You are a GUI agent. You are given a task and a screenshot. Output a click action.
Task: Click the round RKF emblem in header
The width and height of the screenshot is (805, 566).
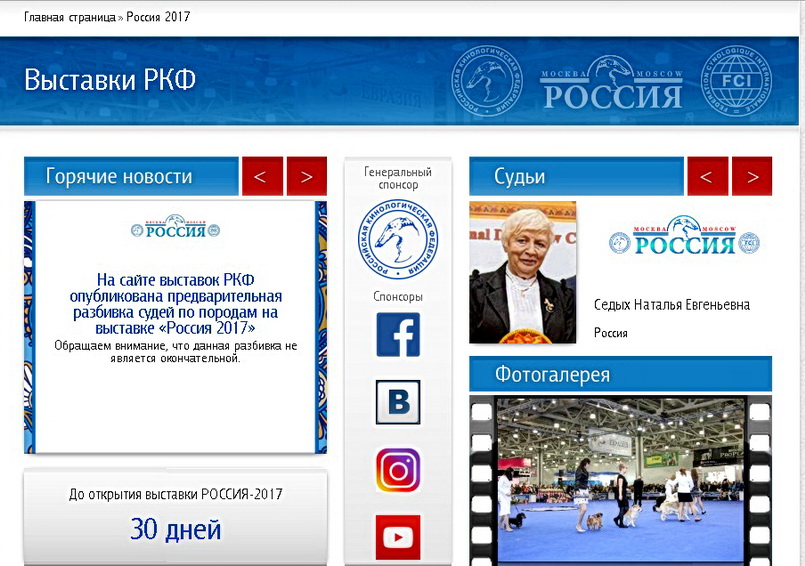[x=488, y=81]
